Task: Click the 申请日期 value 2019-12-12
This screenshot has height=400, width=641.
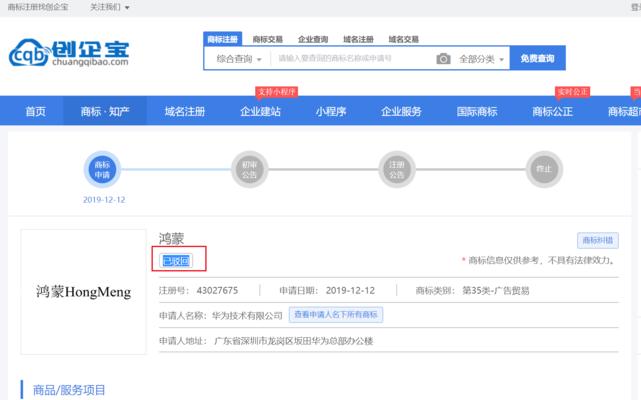Action: tap(350, 290)
